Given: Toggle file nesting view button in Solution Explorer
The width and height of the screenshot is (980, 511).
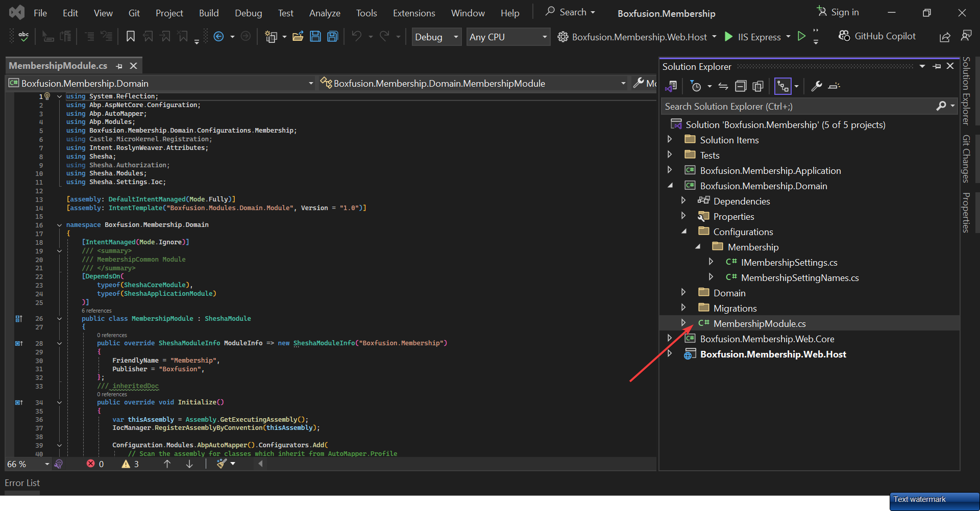Looking at the screenshot, I should pos(783,86).
